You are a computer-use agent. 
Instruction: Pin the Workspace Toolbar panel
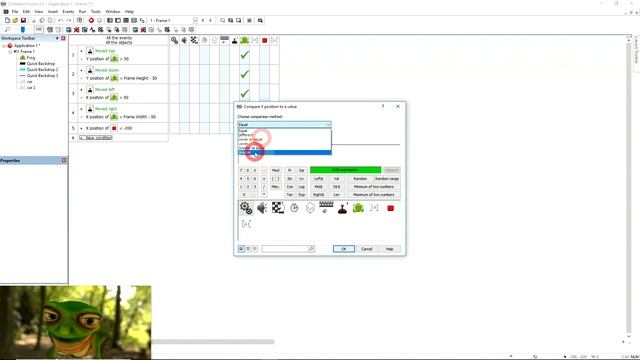click(57, 38)
